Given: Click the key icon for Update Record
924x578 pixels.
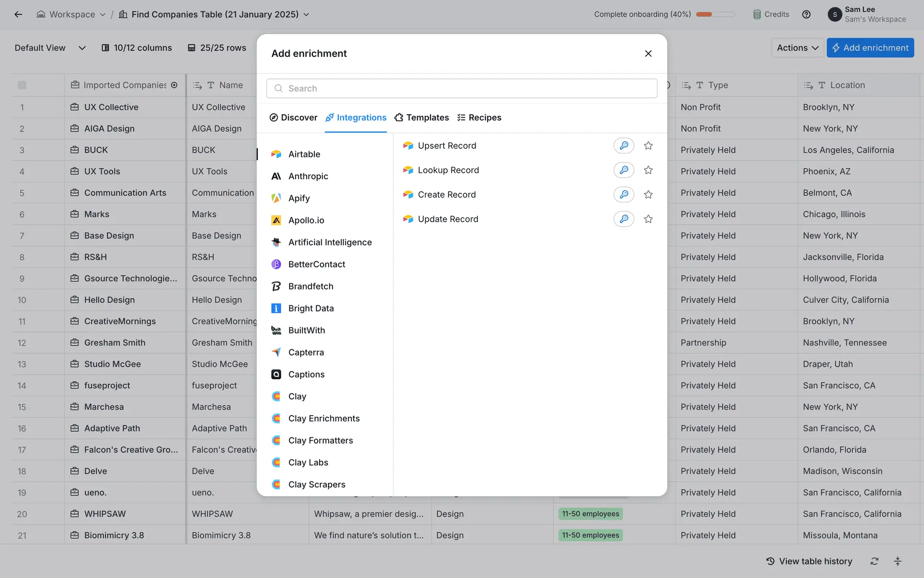Looking at the screenshot, I should [624, 219].
